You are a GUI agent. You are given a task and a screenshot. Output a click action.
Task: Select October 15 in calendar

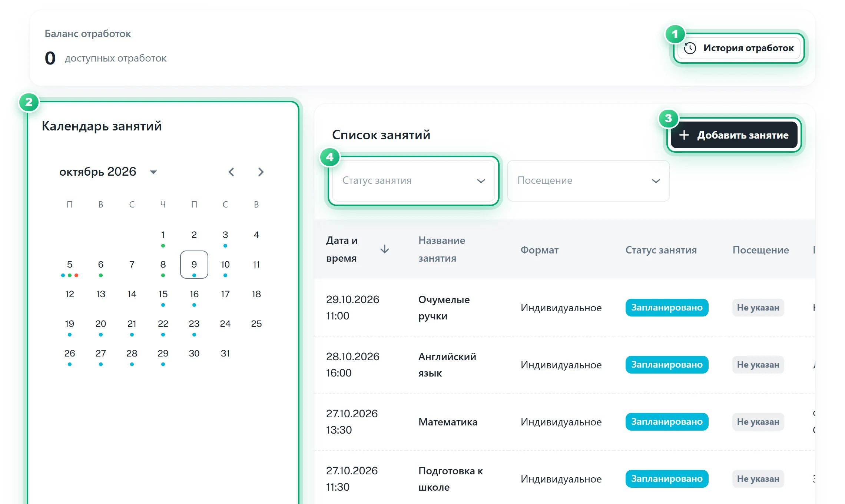tap(163, 294)
